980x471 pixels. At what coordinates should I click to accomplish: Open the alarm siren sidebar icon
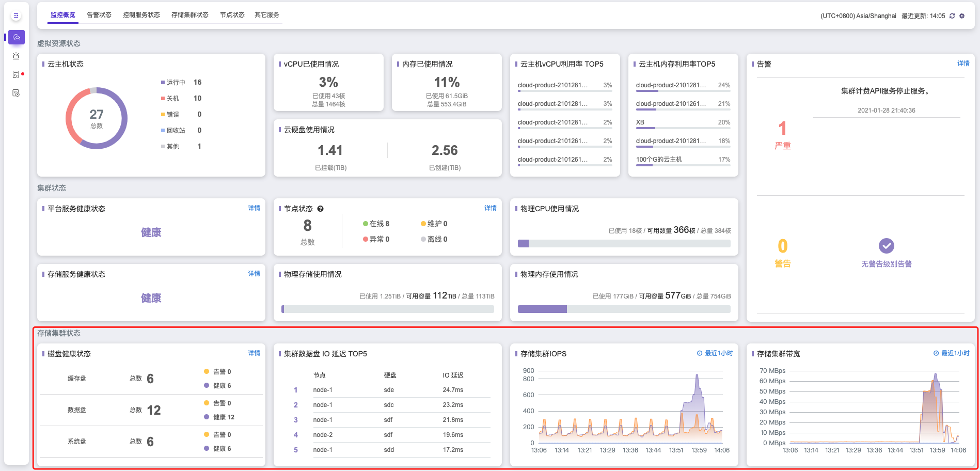tap(16, 56)
